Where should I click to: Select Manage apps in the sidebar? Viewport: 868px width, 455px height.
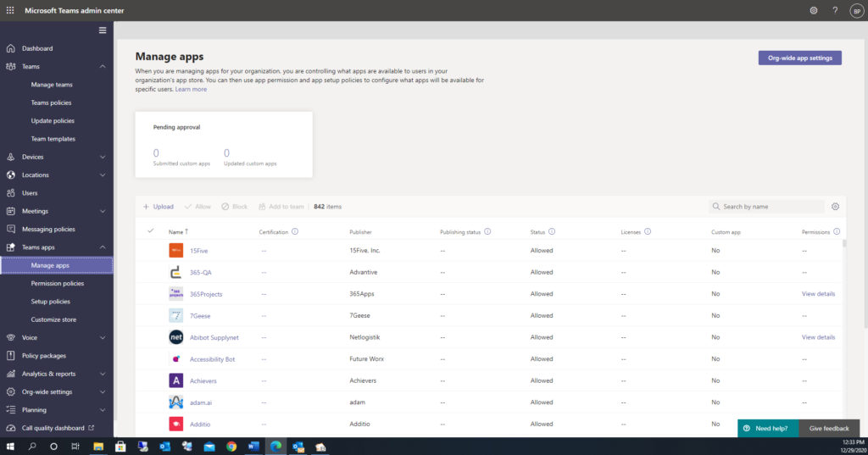[57, 266]
